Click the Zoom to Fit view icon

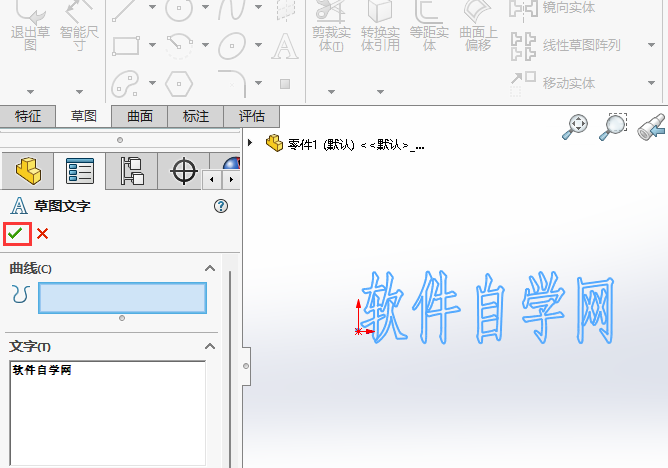point(575,126)
